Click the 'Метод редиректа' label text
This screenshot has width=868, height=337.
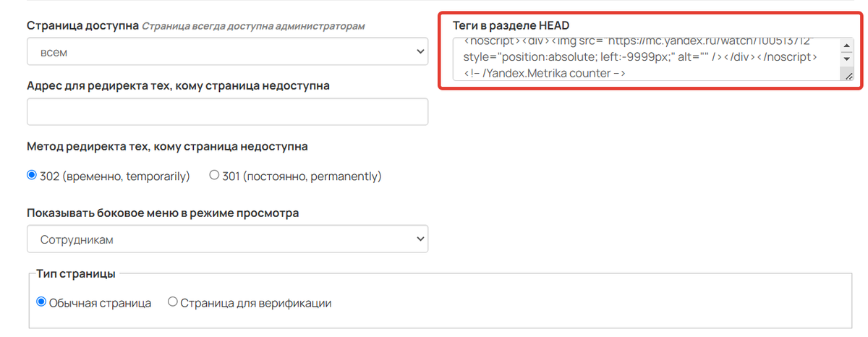167,146
